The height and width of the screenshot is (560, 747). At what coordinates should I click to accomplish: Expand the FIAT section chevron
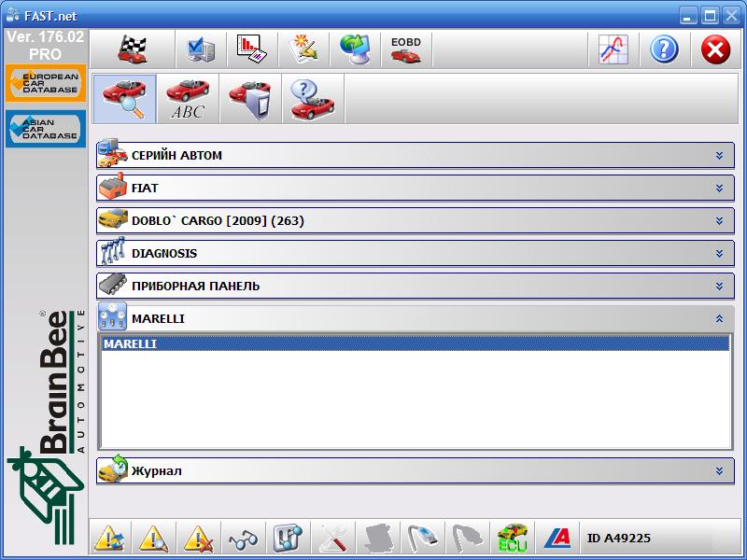pos(719,189)
